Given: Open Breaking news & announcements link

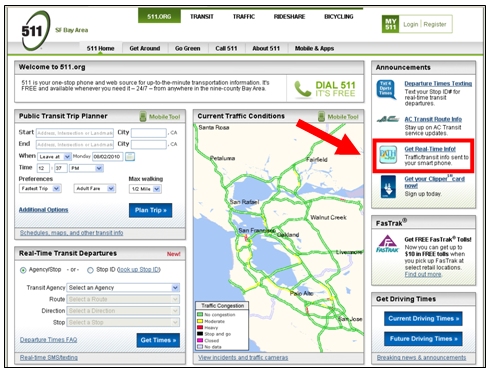Looking at the screenshot, I should click(421, 358).
